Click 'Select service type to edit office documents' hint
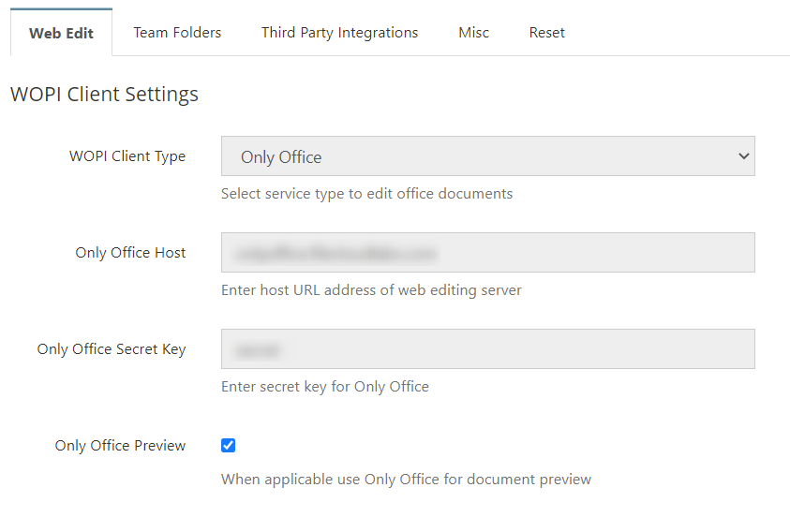Screen dimensions: 790x532 (x=366, y=194)
